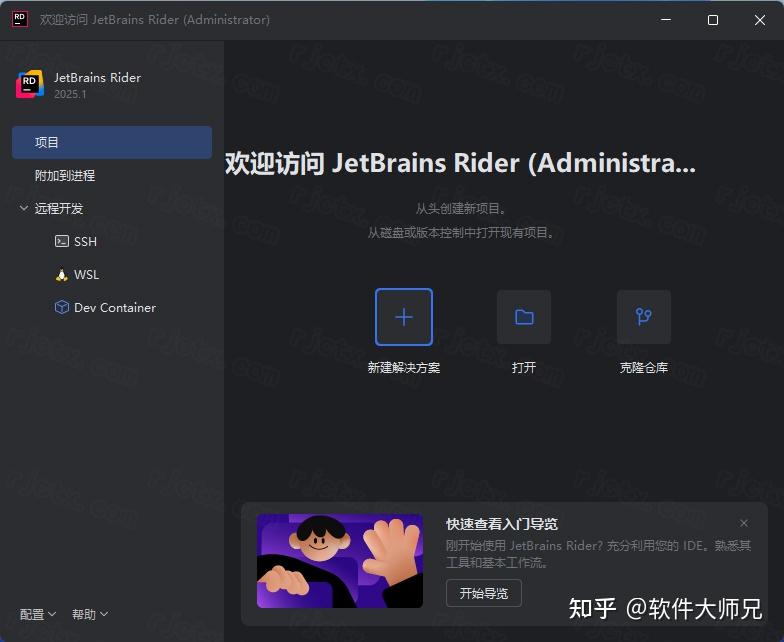784x642 pixels.
Task: Close the Rider welcome window
Action: coord(760,20)
